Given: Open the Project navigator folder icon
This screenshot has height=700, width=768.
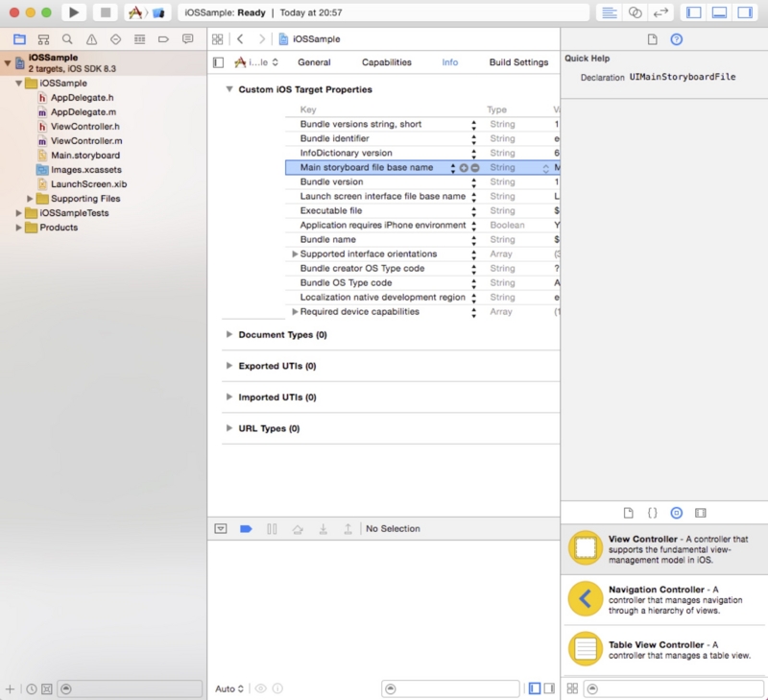Looking at the screenshot, I should tap(19, 39).
